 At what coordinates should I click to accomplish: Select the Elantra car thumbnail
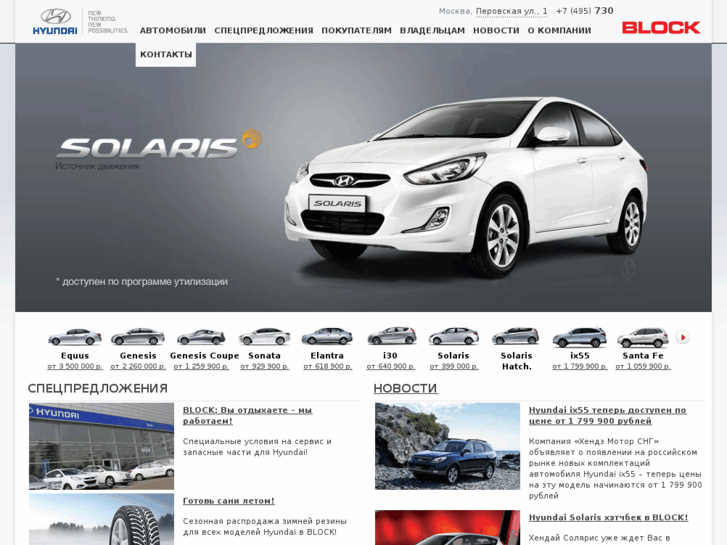coord(327,337)
